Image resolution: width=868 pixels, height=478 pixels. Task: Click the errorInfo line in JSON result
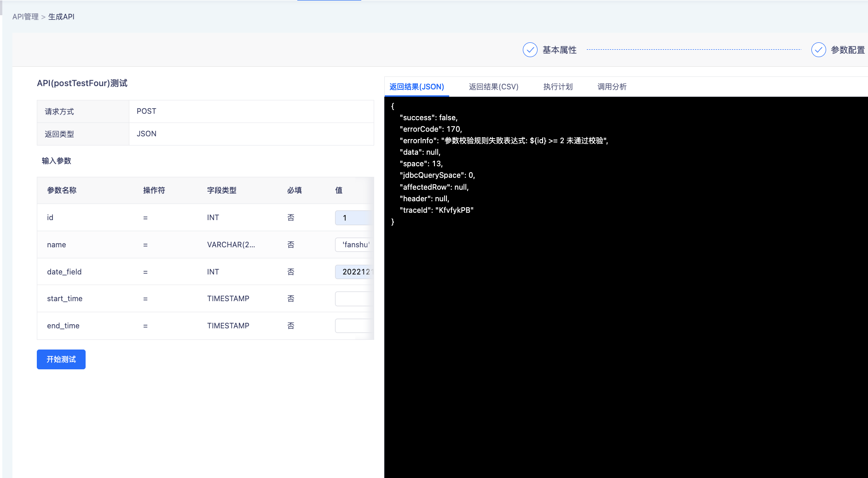[x=503, y=140]
